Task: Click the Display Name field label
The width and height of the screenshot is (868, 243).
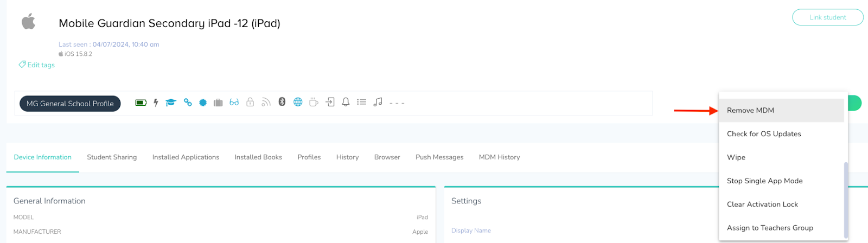Action: 471,231
